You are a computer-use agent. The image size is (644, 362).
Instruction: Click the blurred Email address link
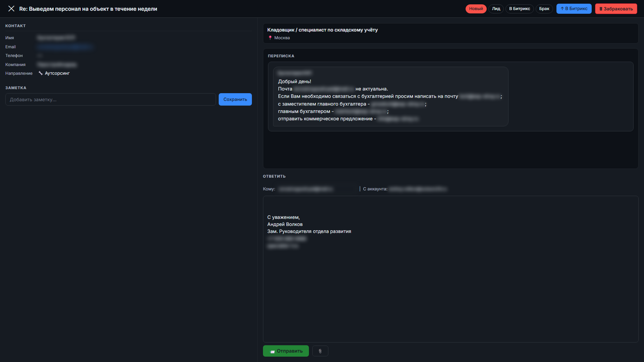pyautogui.click(x=65, y=47)
